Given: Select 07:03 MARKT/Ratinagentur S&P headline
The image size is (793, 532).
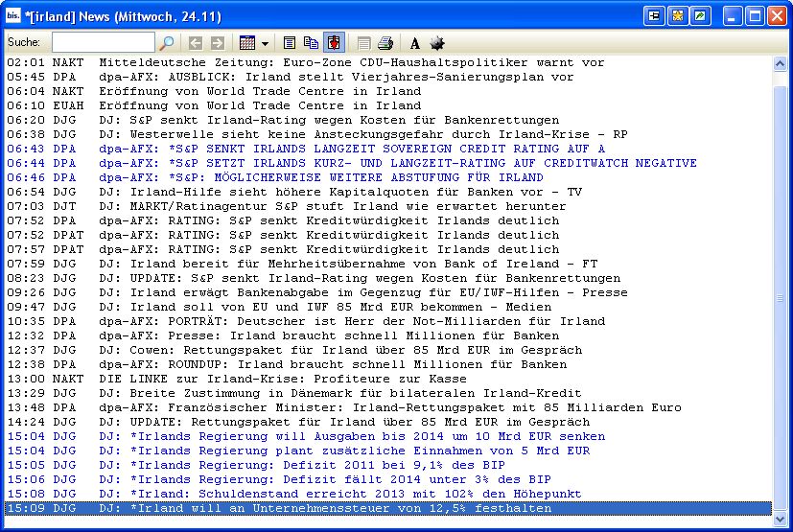Looking at the screenshot, I should [x=388, y=206].
